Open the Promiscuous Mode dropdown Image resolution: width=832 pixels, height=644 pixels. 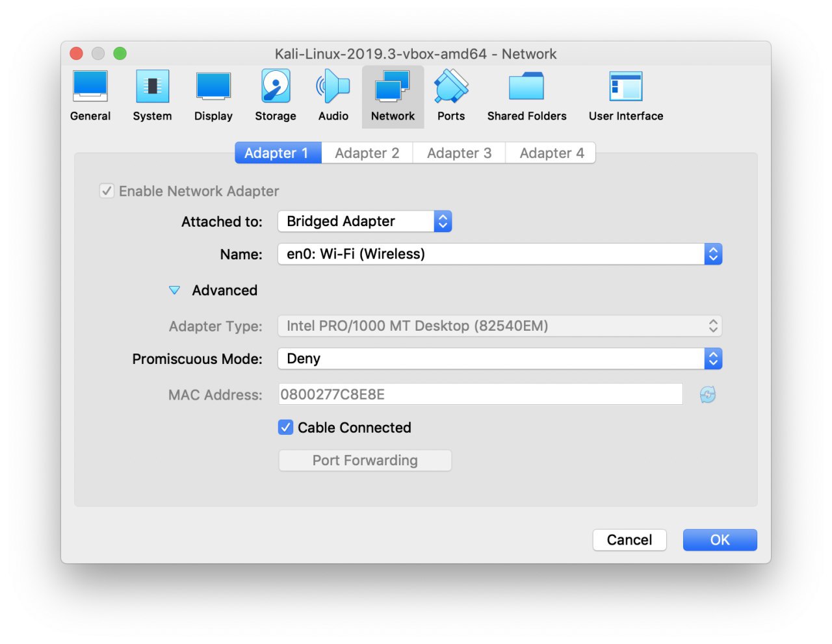[x=500, y=359]
